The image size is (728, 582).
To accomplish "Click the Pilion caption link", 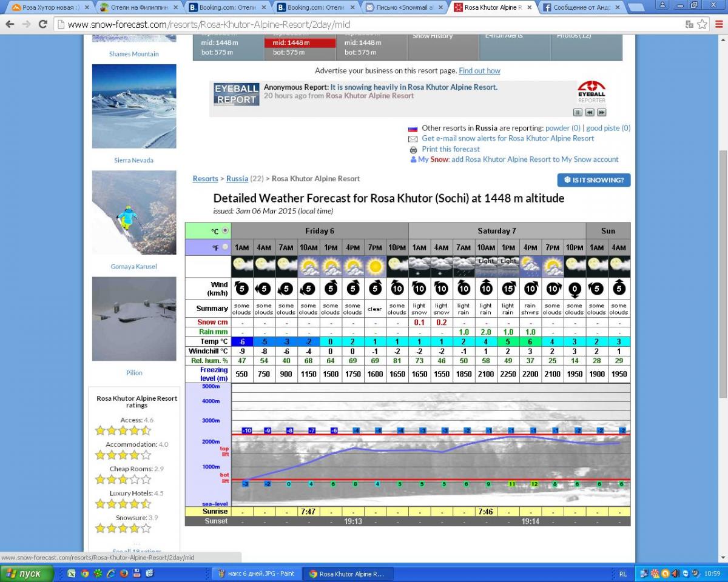I will coord(134,373).
